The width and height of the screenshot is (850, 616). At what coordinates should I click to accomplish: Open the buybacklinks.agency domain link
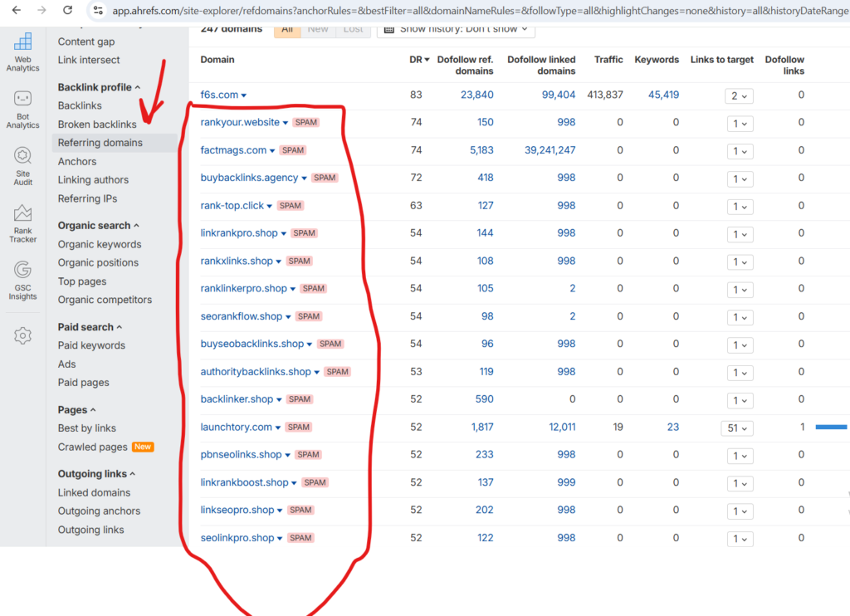coord(249,178)
